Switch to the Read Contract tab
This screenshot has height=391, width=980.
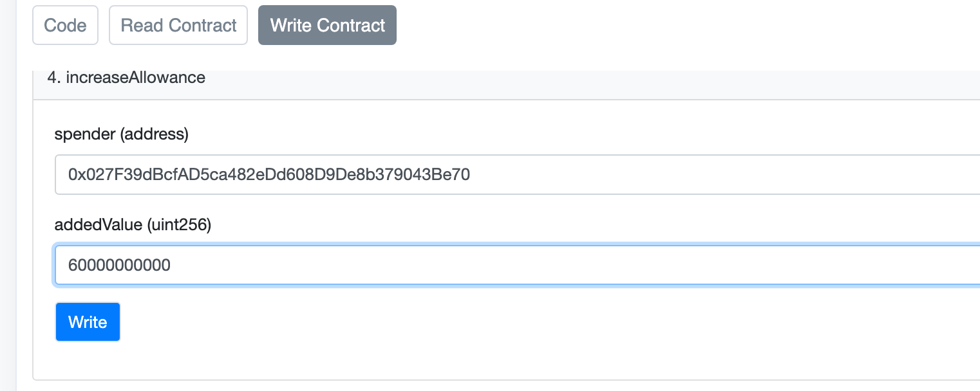pos(178,26)
